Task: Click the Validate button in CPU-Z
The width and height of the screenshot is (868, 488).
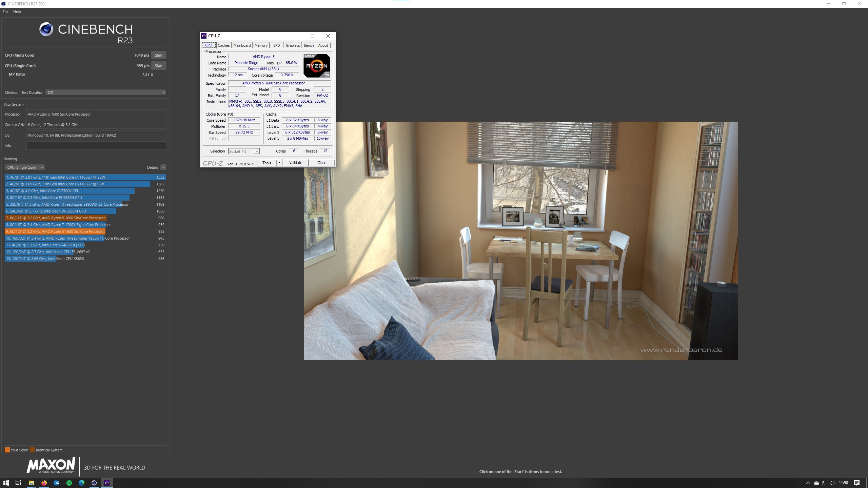Action: [296, 163]
